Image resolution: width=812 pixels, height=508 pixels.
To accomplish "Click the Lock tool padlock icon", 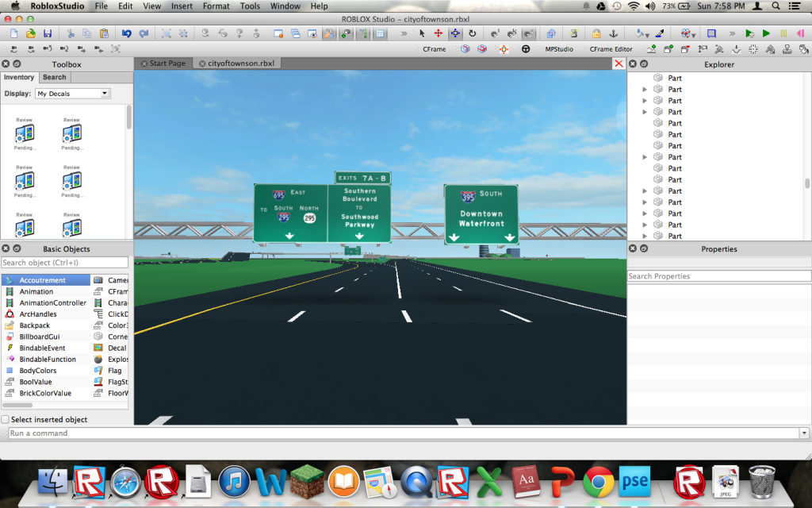I will pos(596,33).
